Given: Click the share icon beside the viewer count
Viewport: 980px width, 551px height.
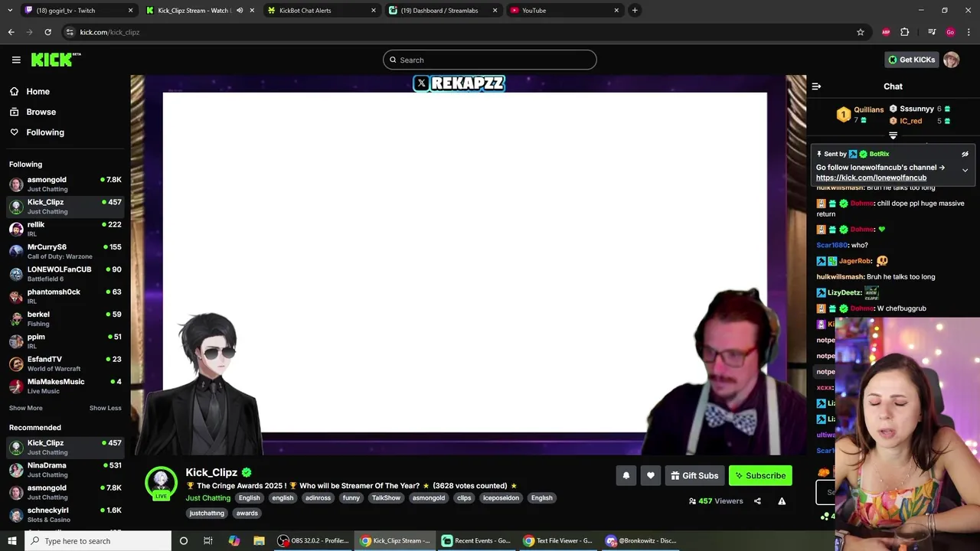Looking at the screenshot, I should click(x=757, y=501).
